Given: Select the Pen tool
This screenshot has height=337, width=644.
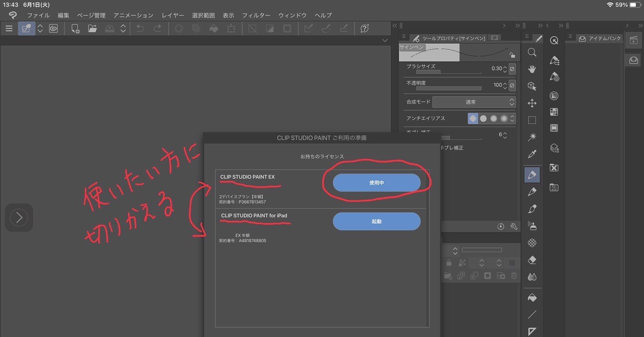Looking at the screenshot, I should click(x=532, y=175).
